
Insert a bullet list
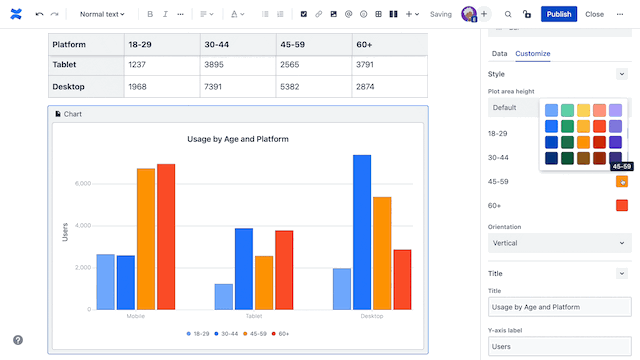(x=265, y=14)
